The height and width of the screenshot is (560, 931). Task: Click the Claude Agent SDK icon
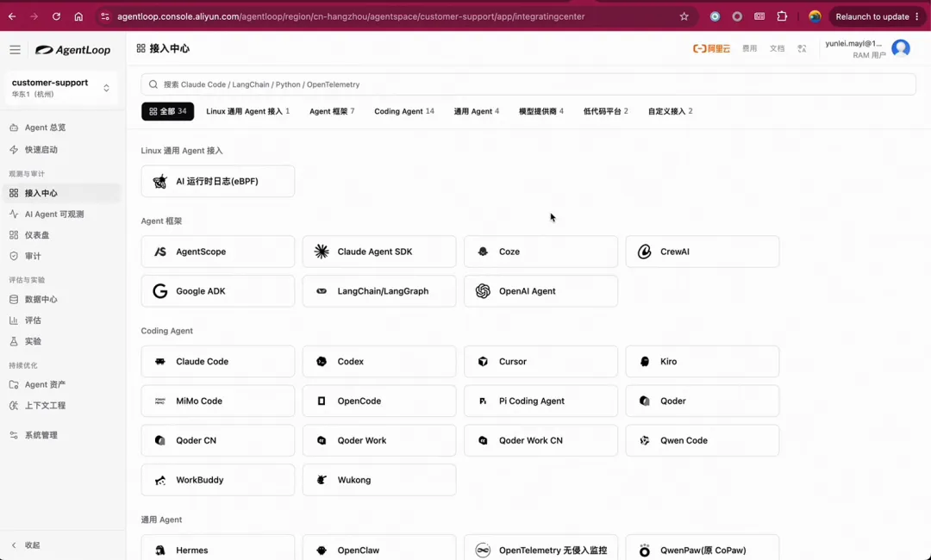pyautogui.click(x=322, y=252)
